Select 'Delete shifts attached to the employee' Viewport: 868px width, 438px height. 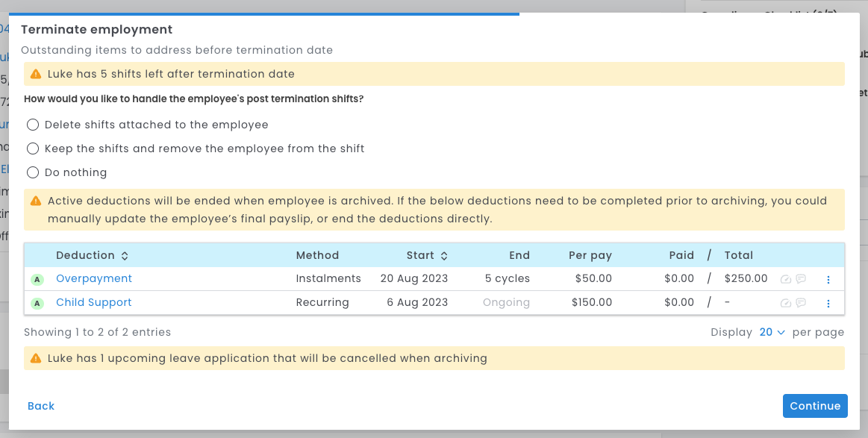click(33, 125)
